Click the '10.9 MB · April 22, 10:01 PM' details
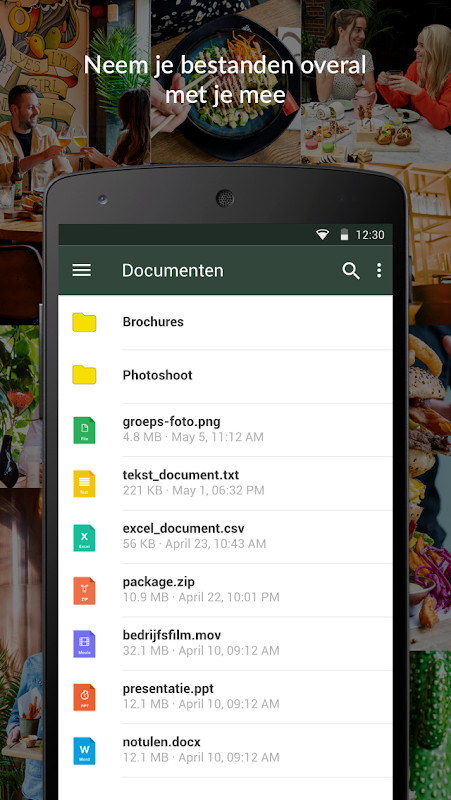 (x=201, y=597)
